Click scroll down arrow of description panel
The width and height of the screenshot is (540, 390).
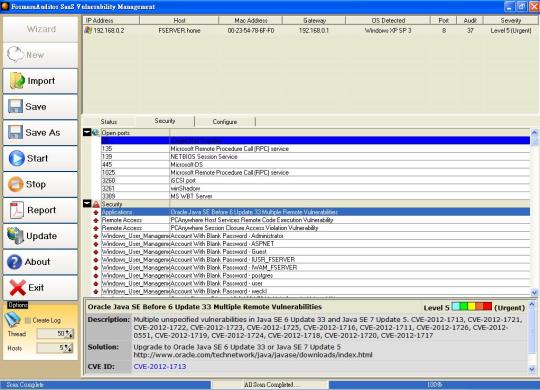532,369
